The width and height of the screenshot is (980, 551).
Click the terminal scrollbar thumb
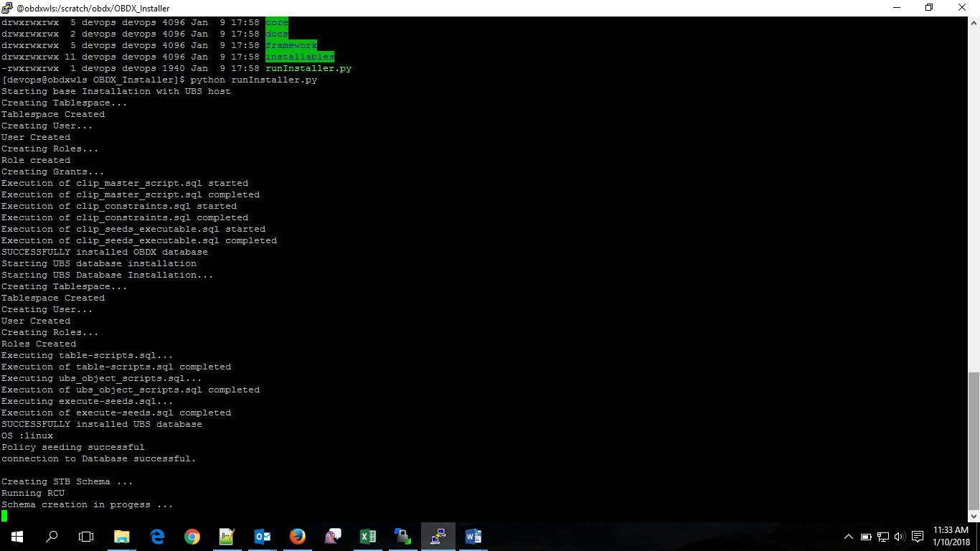(x=974, y=440)
